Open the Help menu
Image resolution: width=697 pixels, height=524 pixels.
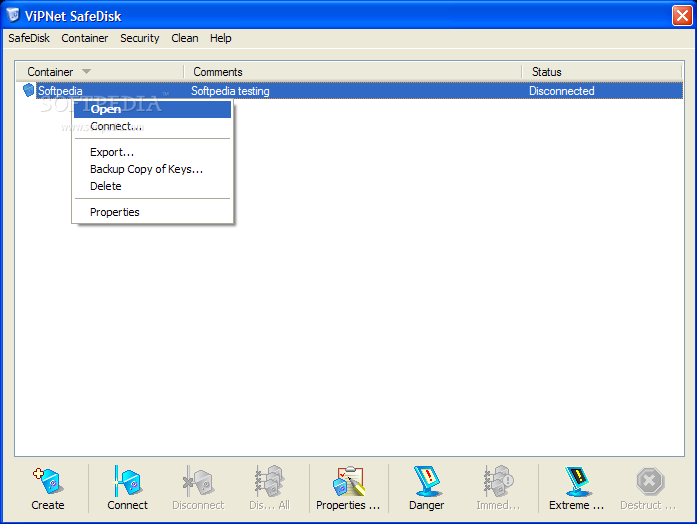(x=220, y=38)
